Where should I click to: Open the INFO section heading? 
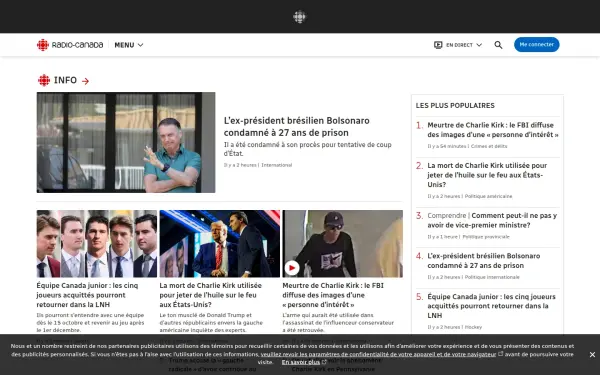tap(65, 80)
